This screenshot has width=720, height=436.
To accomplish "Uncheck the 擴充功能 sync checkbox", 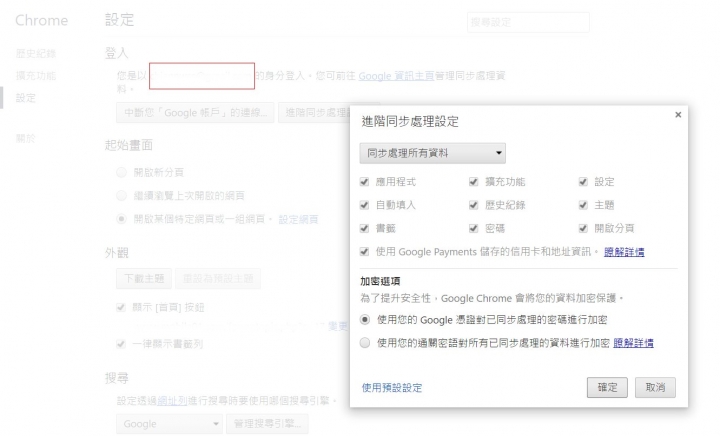I will [474, 182].
